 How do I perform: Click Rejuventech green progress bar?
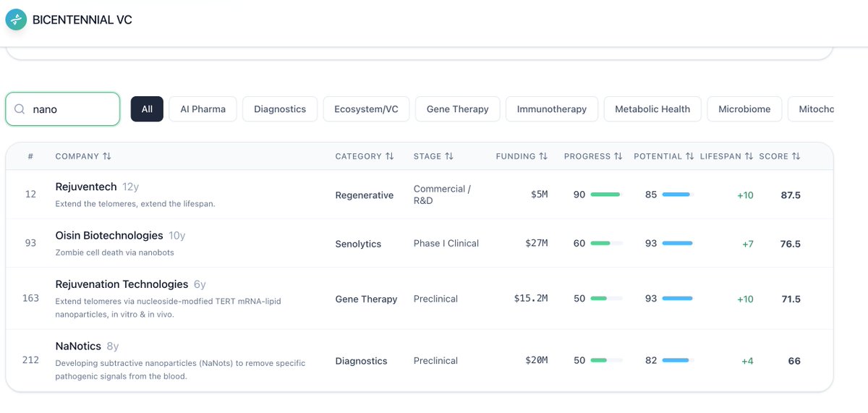pyautogui.click(x=606, y=195)
